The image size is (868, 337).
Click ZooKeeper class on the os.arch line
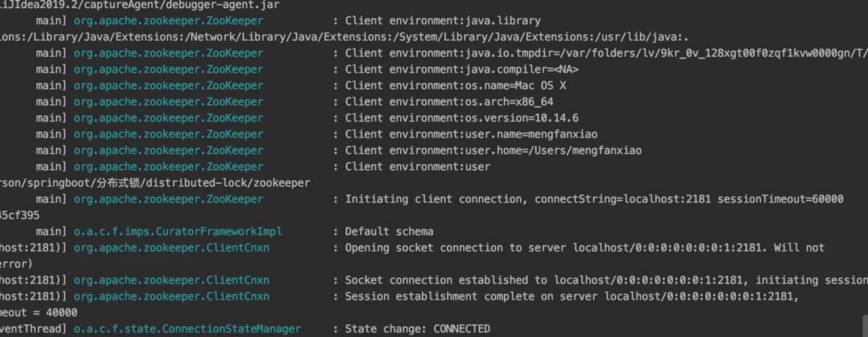click(x=168, y=102)
